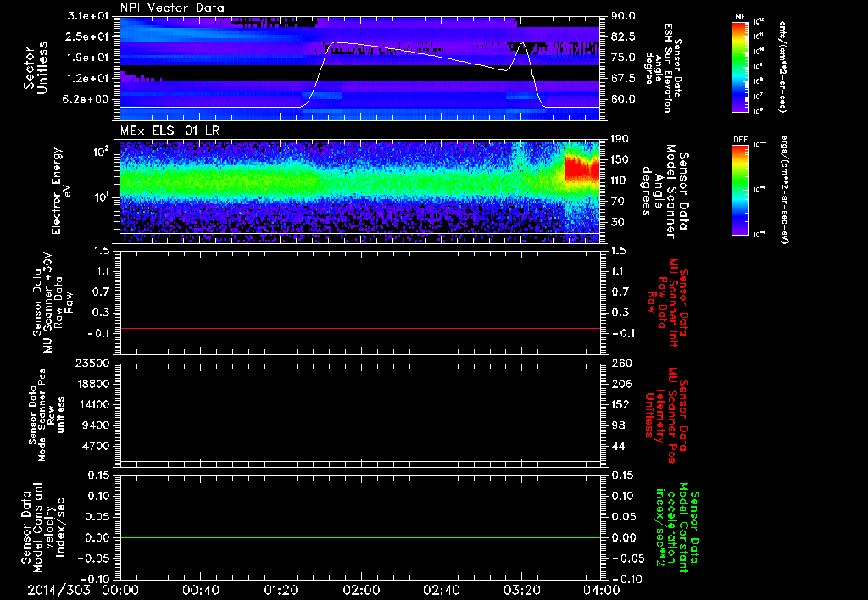Click the 'cnts/(cm**2-sr-sec)' units label

point(782,66)
